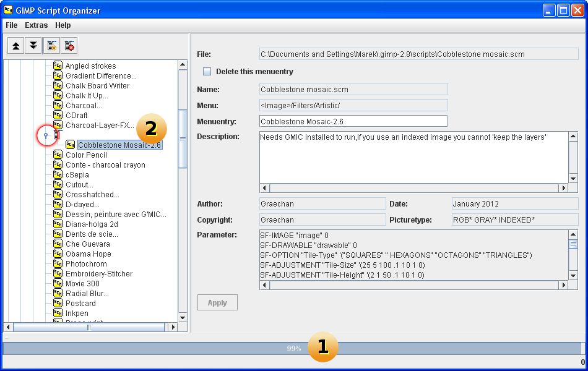Viewport: 588px width, 371px height.
Task: Click the script icon beside Charcoal-Layer-FX
Action: [x=58, y=125]
